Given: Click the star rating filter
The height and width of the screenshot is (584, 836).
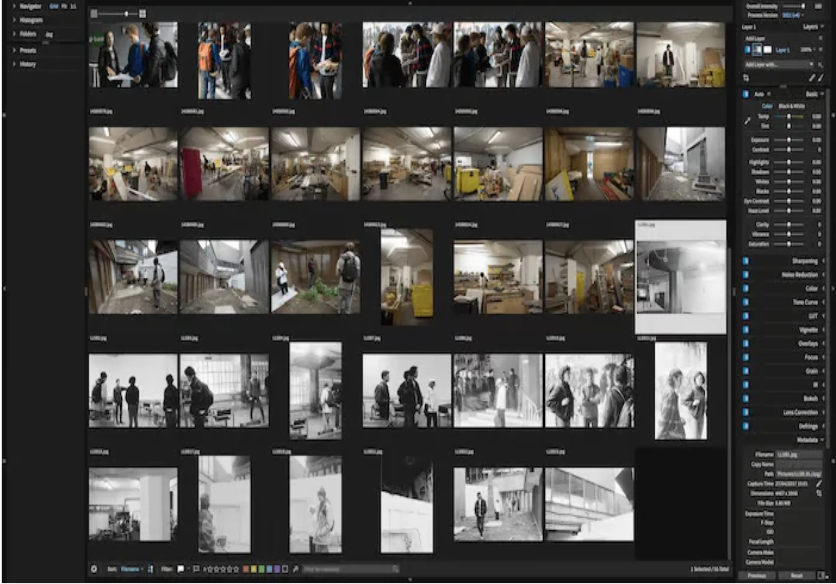Looking at the screenshot, I should (221, 569).
